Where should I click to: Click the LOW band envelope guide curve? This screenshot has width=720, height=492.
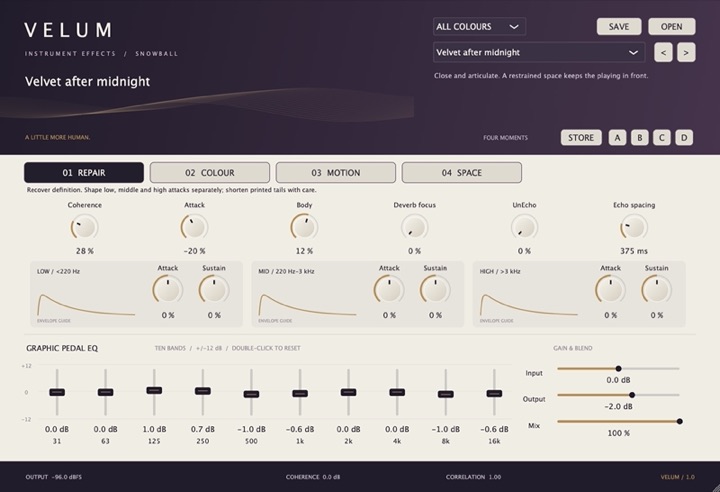point(86,305)
